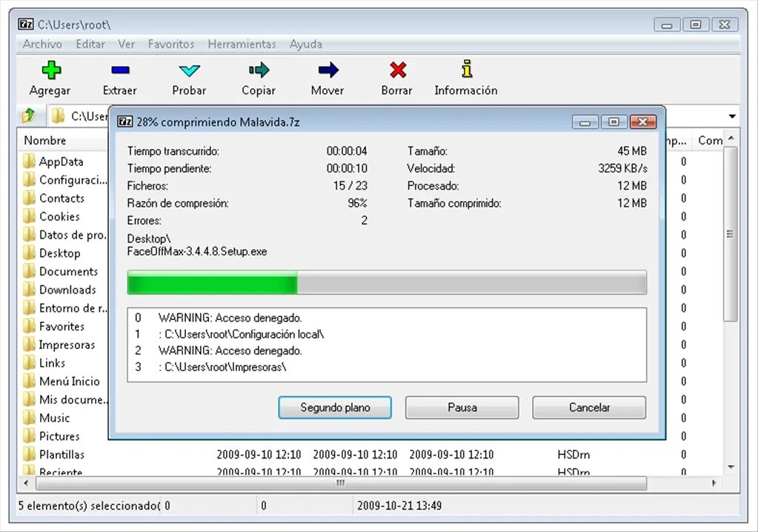The width and height of the screenshot is (758, 532).
Task: Click the Borrar red X icon
Action: tap(397, 70)
